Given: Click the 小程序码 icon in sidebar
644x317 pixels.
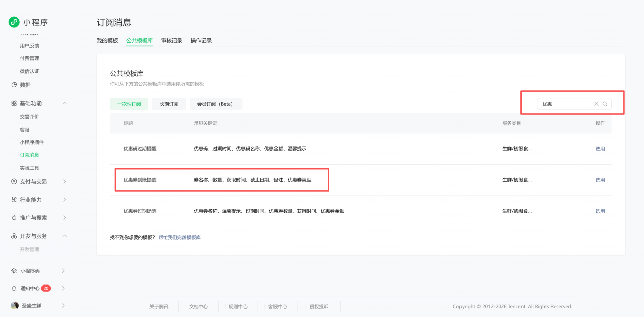Looking at the screenshot, I should pyautogui.click(x=14, y=271).
